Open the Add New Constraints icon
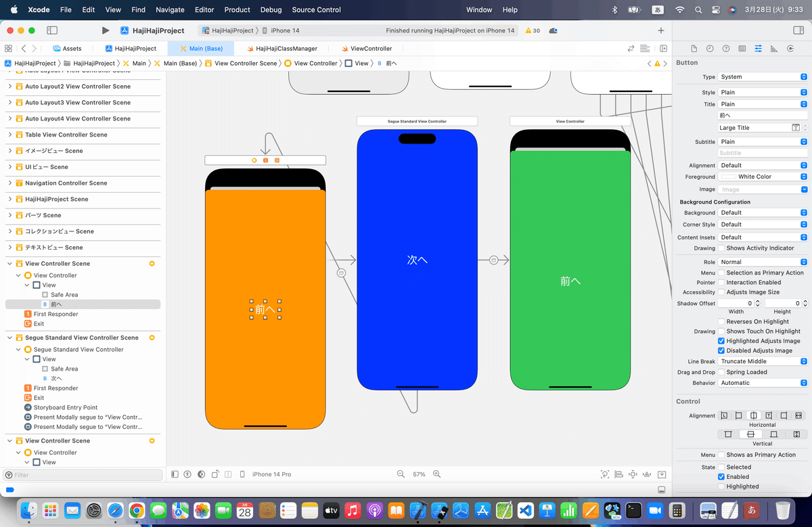The height and width of the screenshot is (527, 812). (633, 474)
